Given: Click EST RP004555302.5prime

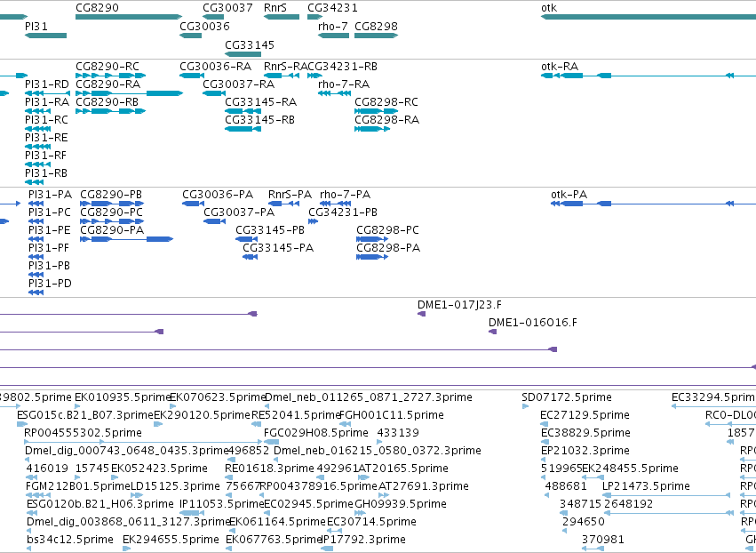Looking at the screenshot, I should tap(143, 442).
